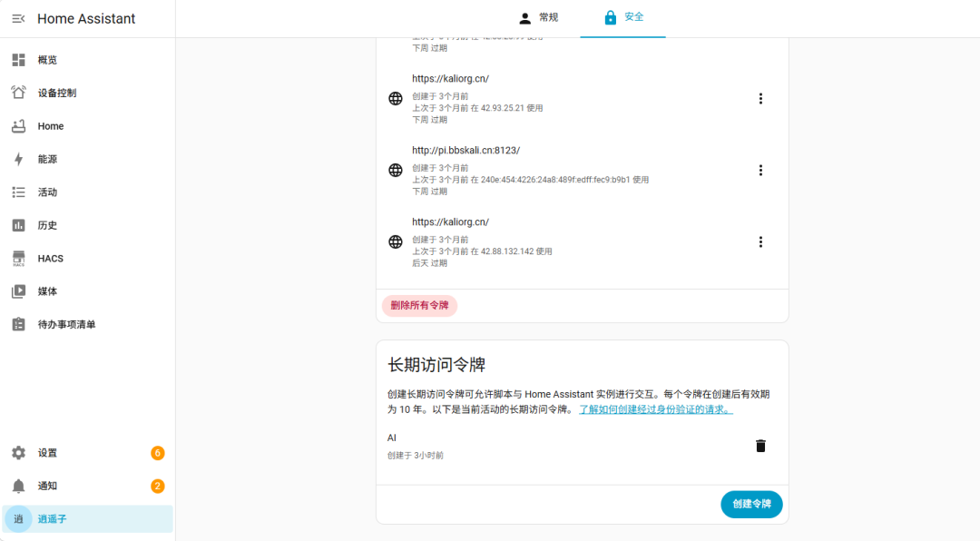980x541 pixels.
Task: Click the AI long-lived token name
Action: 392,438
